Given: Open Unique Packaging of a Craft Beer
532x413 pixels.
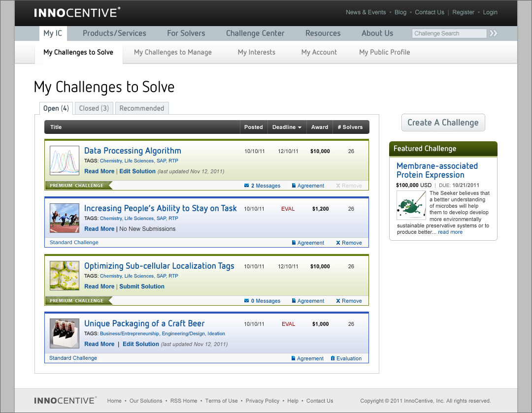Looking at the screenshot, I should 144,323.
